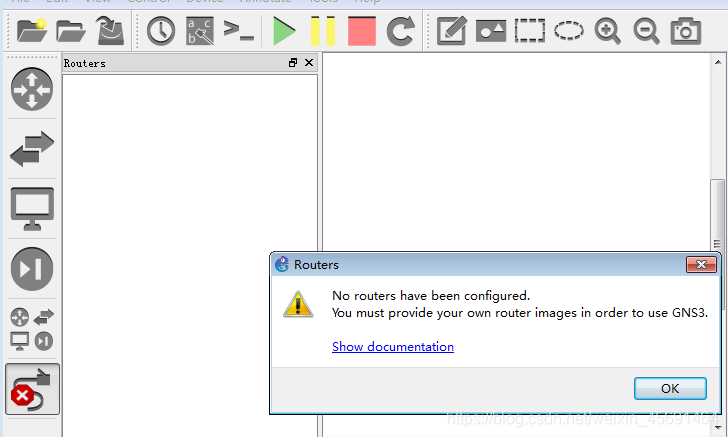Image resolution: width=728 pixels, height=437 pixels.
Task: Confirm the warning with OK
Action: [670, 388]
